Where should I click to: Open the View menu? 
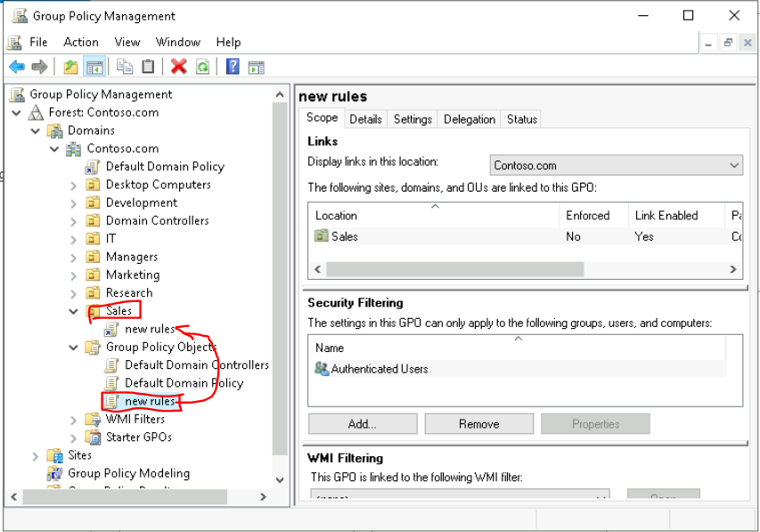tap(127, 42)
